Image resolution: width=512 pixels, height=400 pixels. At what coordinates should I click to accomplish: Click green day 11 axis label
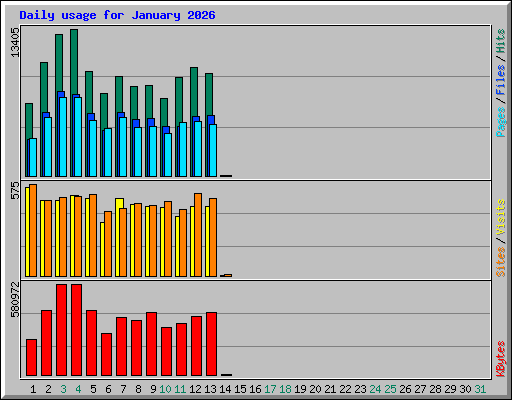180,389
